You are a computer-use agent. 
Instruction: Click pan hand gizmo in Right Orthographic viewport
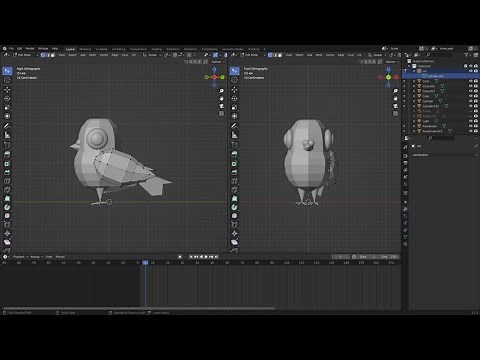(x=221, y=98)
